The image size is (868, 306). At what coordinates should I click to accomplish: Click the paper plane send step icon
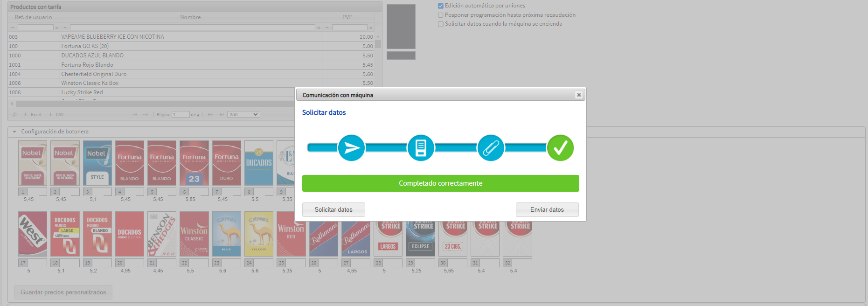click(x=351, y=148)
